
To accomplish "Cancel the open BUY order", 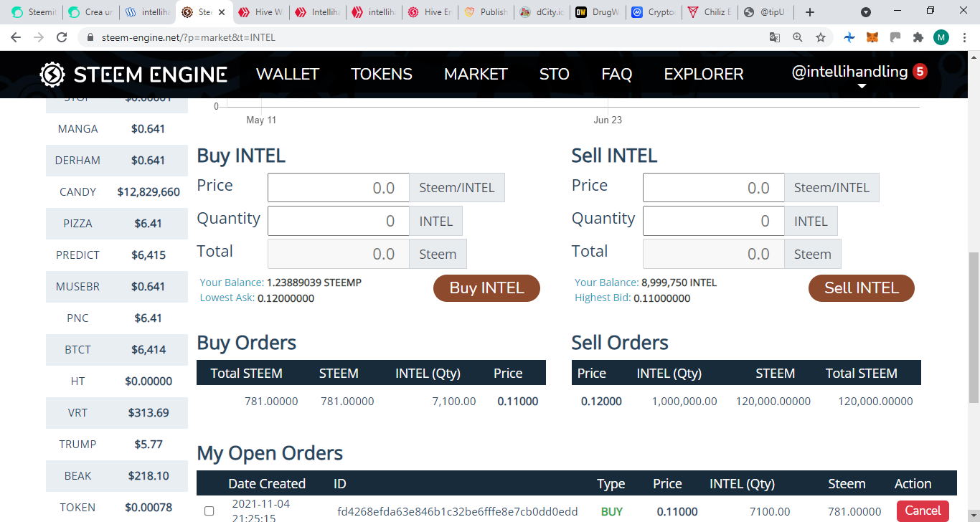I will click(x=923, y=511).
